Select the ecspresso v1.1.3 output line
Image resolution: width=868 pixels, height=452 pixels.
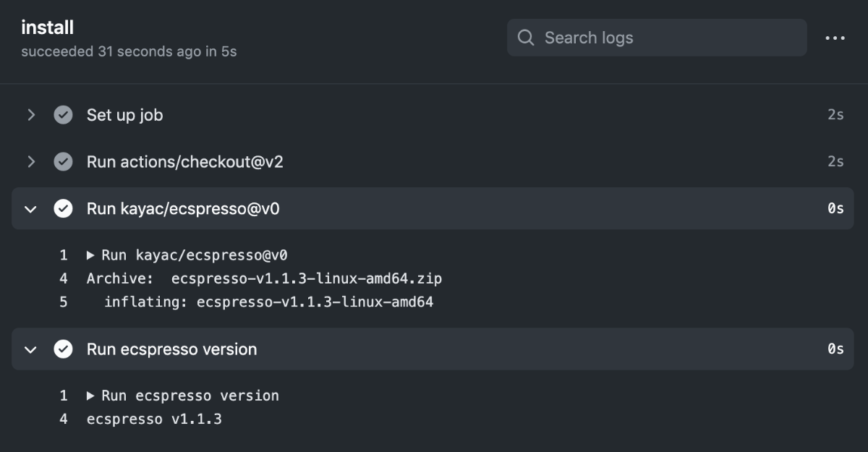click(154, 419)
